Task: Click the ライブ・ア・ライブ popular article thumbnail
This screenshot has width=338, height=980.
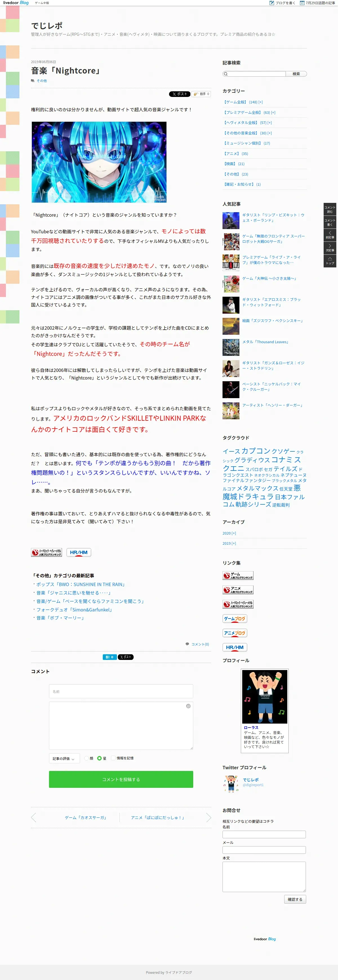Action: (x=231, y=263)
